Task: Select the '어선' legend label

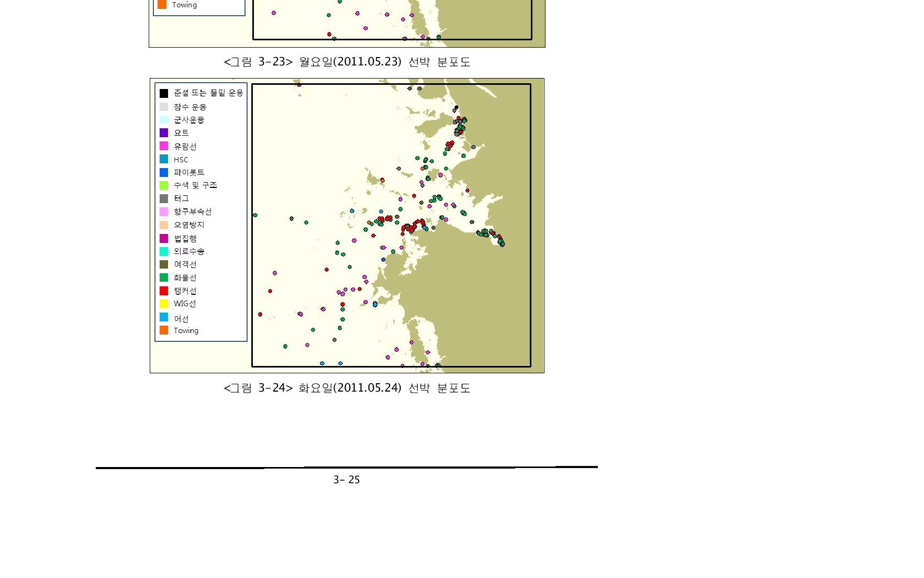Action: tap(181, 318)
